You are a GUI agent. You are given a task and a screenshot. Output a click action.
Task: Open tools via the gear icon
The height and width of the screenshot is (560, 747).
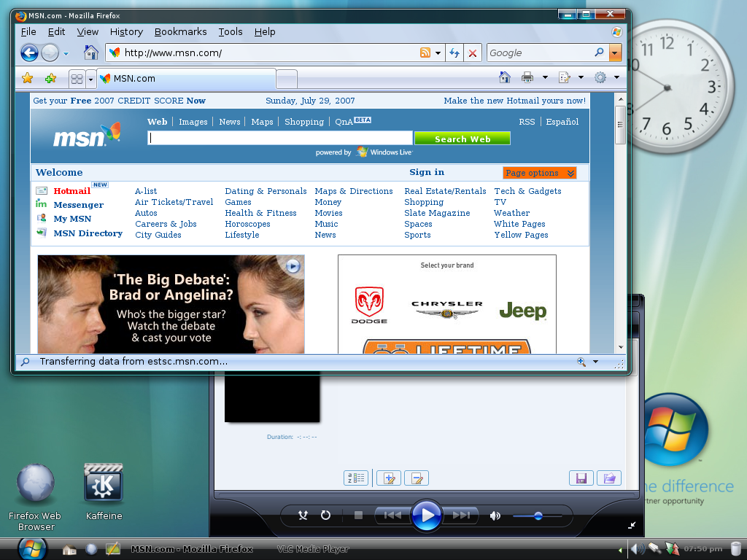[600, 77]
